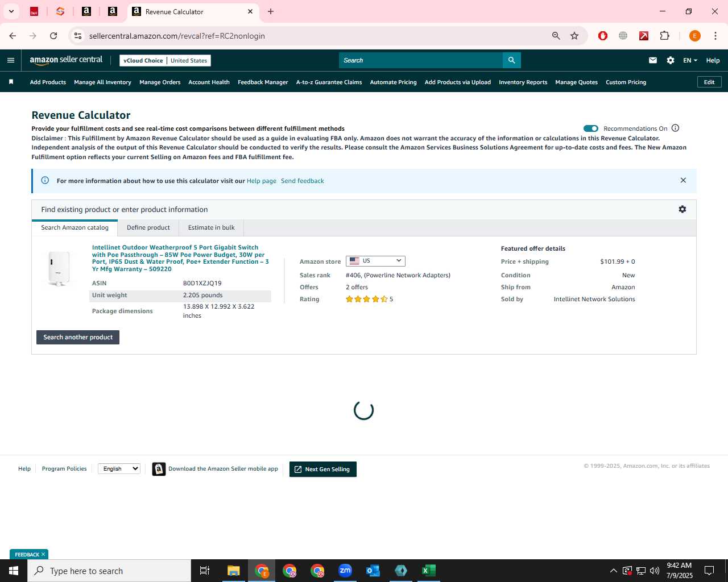Screen dimensions: 728x582
Task: Select the Search Amazon catalog tab
Action: [x=75, y=227]
